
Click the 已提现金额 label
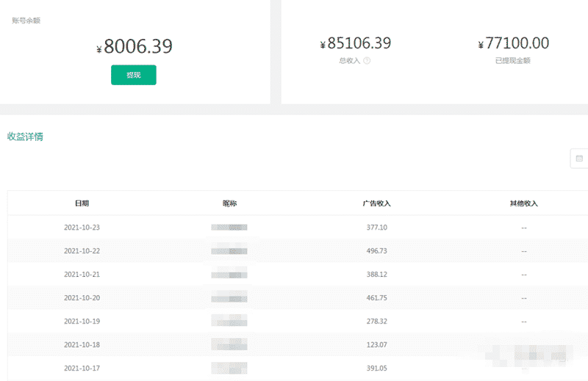point(513,61)
